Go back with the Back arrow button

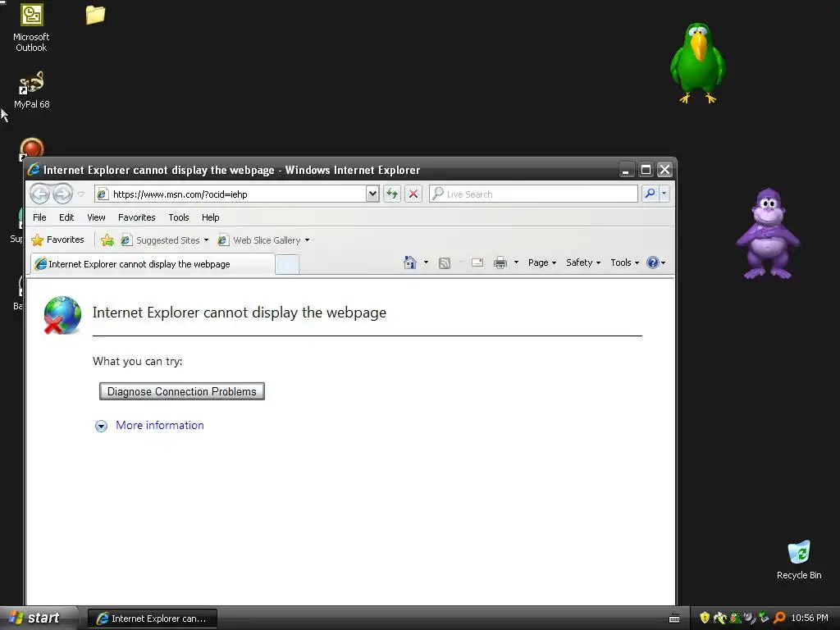pyautogui.click(x=39, y=194)
